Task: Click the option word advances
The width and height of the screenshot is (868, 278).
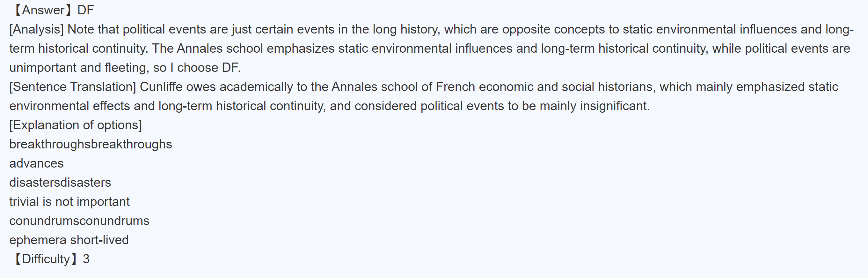Action: point(36,164)
